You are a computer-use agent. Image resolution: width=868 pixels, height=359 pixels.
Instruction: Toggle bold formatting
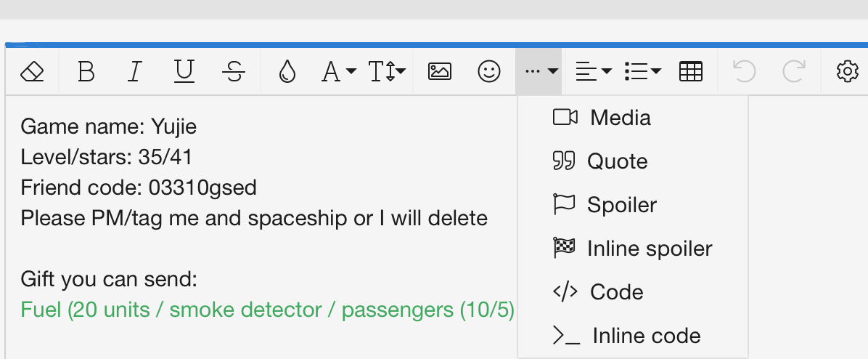[86, 71]
